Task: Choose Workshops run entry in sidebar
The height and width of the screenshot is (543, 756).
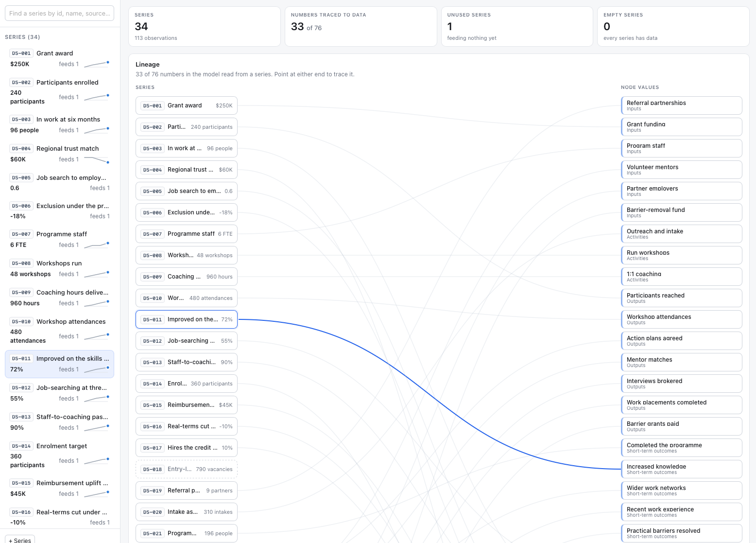Action: [x=59, y=269]
